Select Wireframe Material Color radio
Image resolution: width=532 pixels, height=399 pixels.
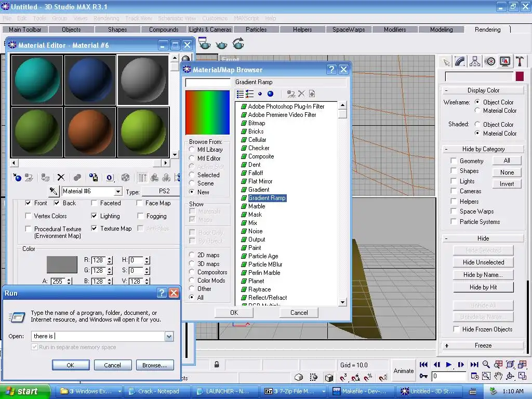(x=477, y=110)
